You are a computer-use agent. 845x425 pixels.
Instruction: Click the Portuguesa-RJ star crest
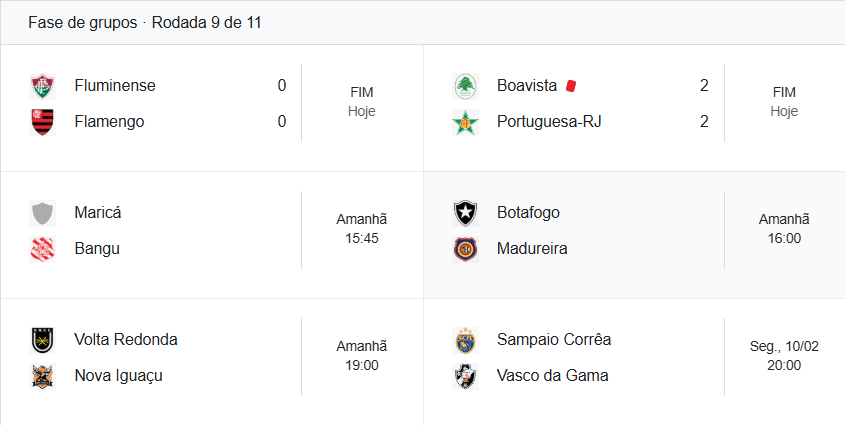tap(465, 122)
